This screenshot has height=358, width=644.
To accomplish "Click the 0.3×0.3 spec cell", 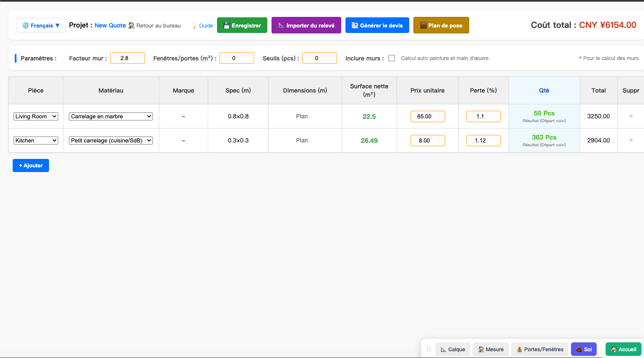I will tap(238, 140).
